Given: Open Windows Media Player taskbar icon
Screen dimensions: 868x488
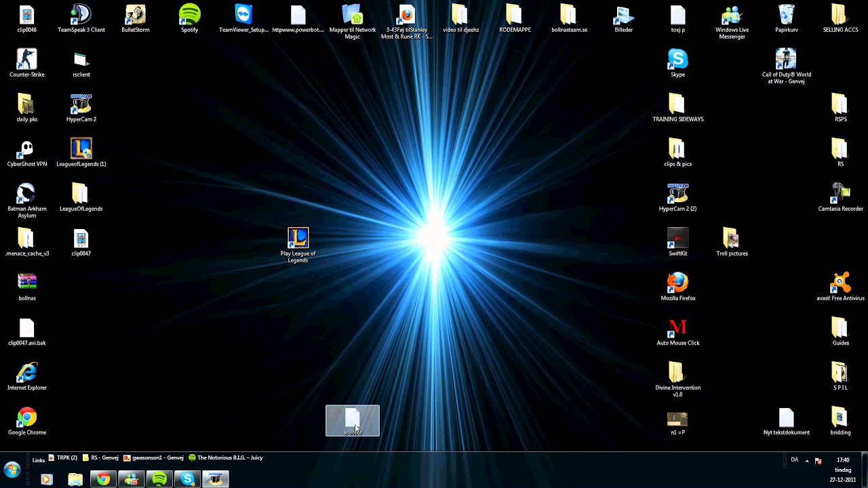Looking at the screenshot, I should coord(46,479).
